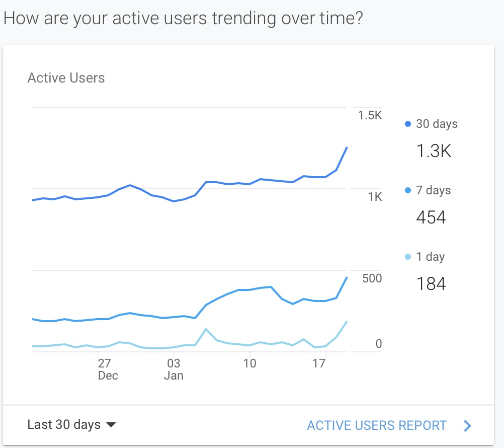Click the active users trending question heading
Screen dimensions: 504x448
pos(183,18)
